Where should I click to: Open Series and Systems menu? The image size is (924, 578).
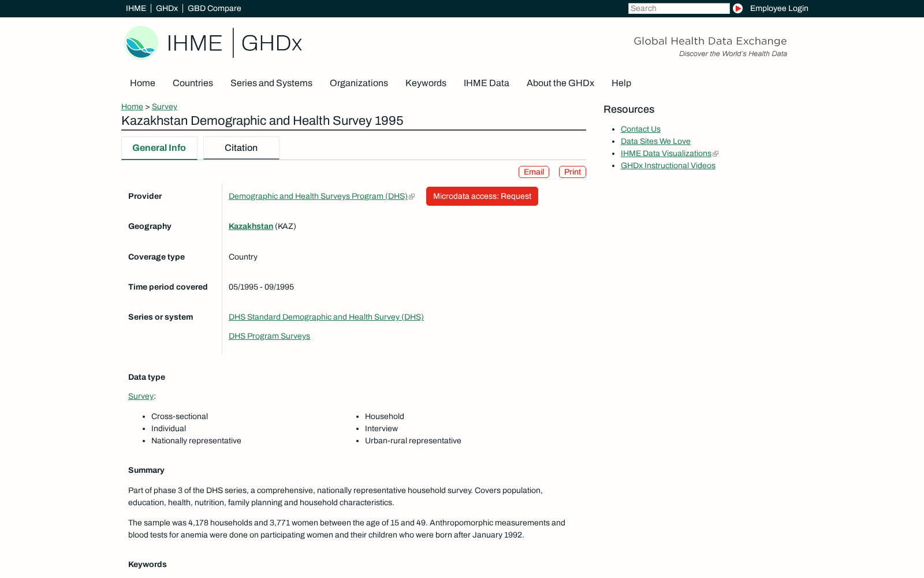(271, 83)
